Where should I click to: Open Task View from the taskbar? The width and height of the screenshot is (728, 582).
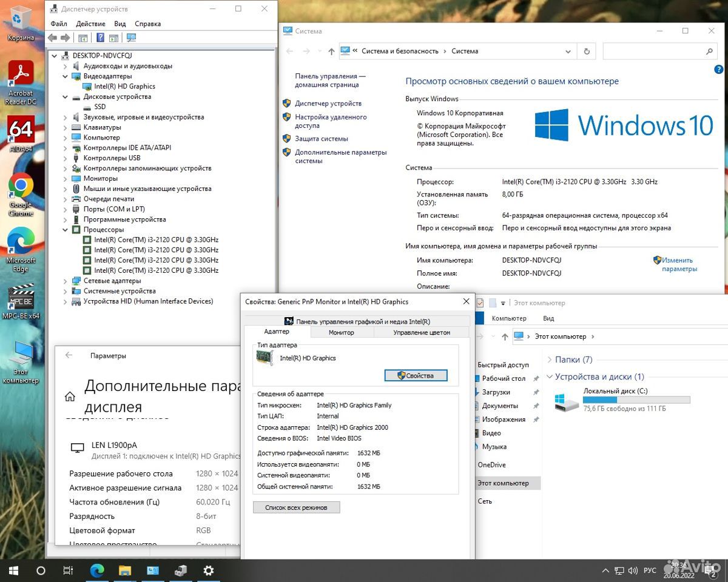[x=69, y=570]
